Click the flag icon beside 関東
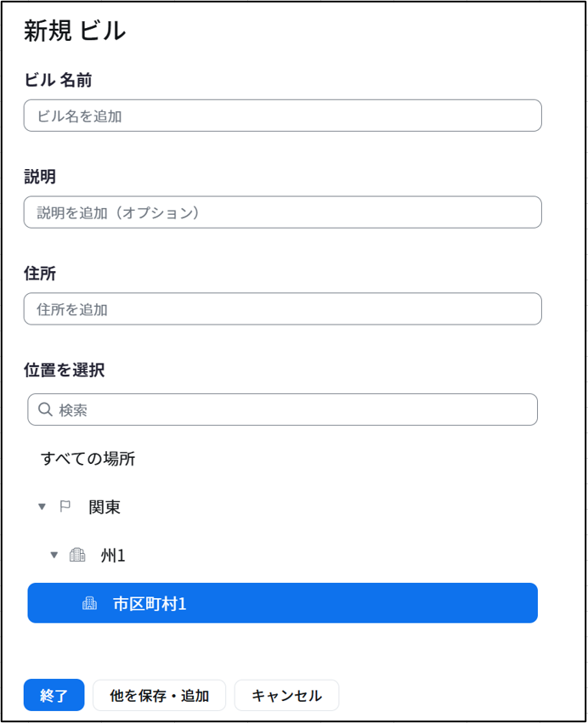Image resolution: width=588 pixels, height=723 pixels. pos(65,507)
